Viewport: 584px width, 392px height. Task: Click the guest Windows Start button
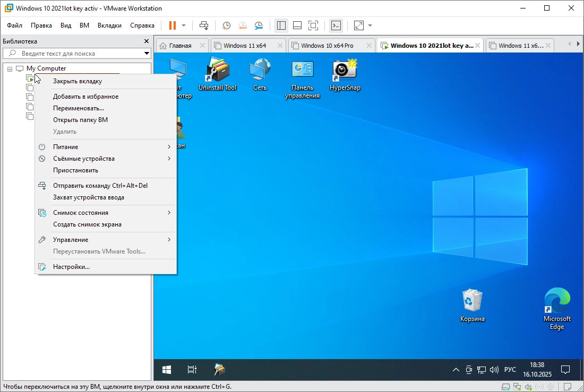167,369
